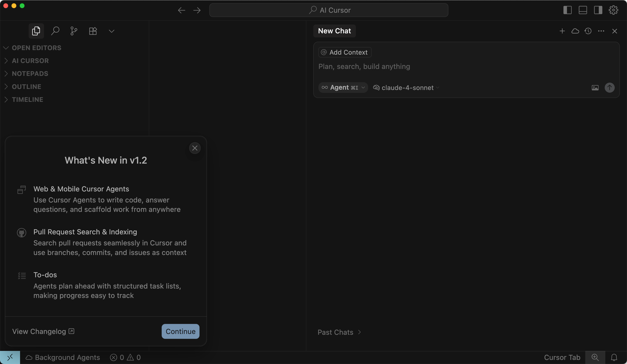Start a new chat using the plus icon
627x364 pixels.
562,31
